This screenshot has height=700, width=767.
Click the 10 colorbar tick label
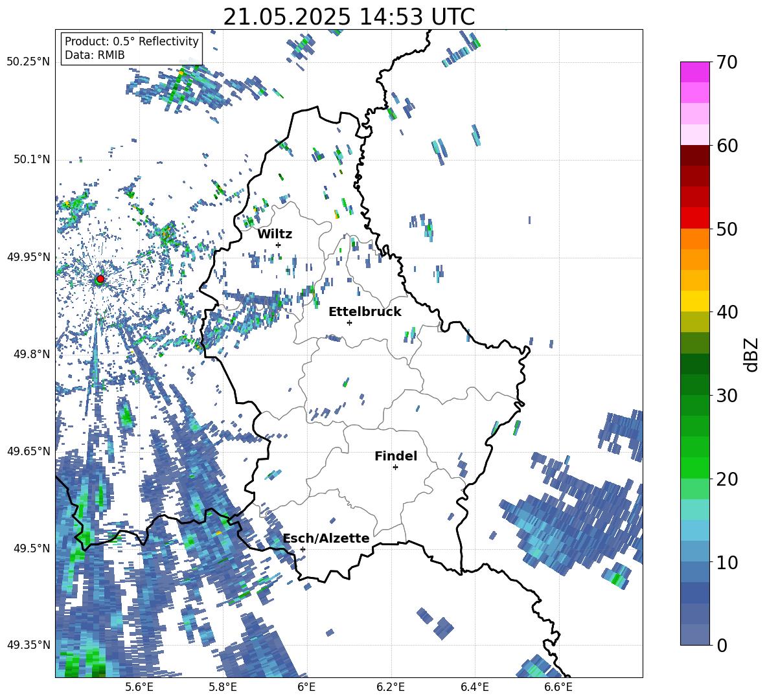727,563
